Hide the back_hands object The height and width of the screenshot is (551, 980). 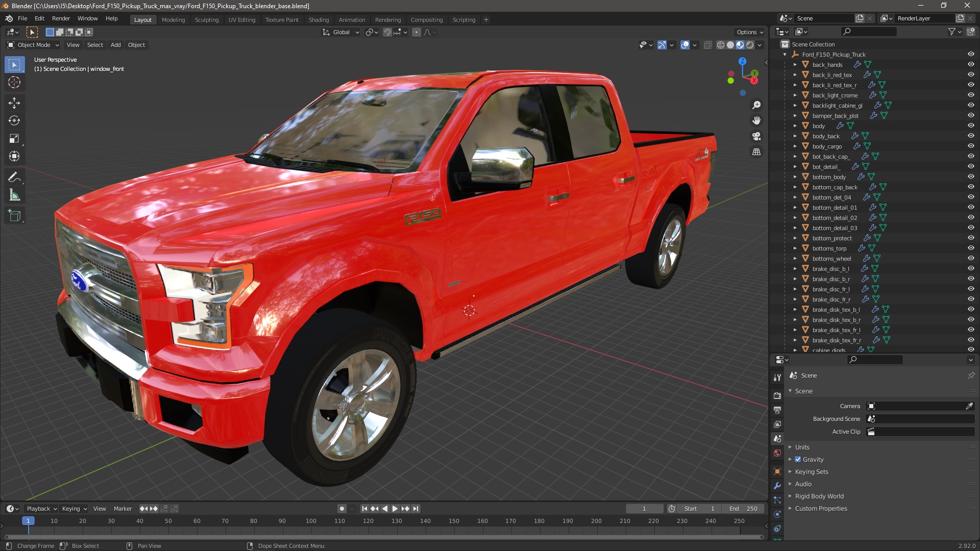pyautogui.click(x=971, y=64)
